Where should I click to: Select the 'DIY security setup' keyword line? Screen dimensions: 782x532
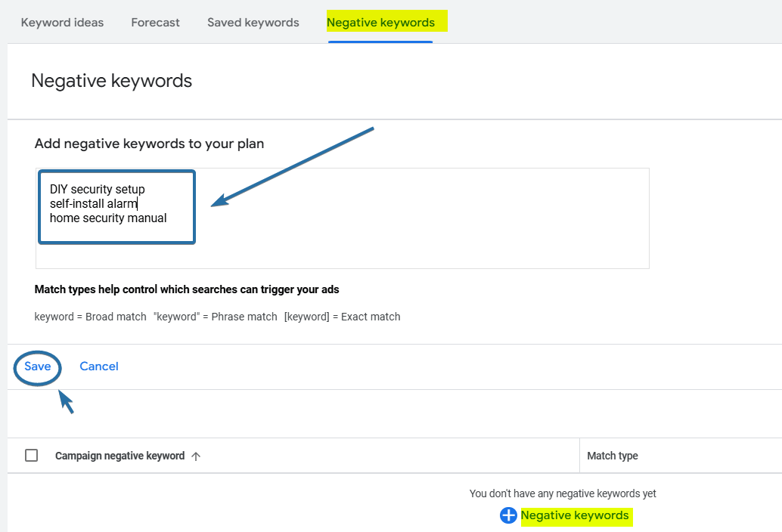coord(96,189)
